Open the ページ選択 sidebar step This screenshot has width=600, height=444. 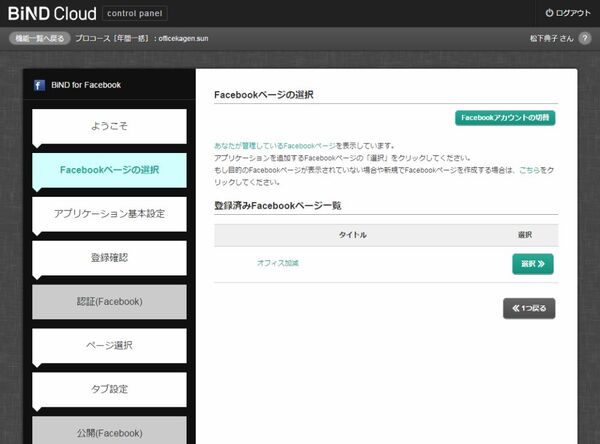tap(109, 346)
